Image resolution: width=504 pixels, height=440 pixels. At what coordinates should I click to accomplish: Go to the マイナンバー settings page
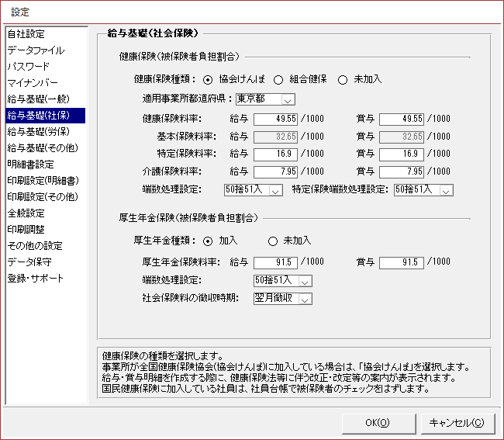point(32,83)
